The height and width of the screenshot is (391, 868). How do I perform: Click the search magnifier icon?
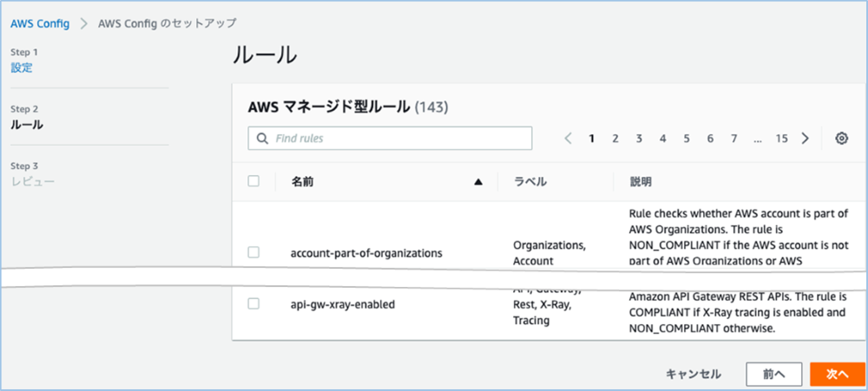click(261, 139)
